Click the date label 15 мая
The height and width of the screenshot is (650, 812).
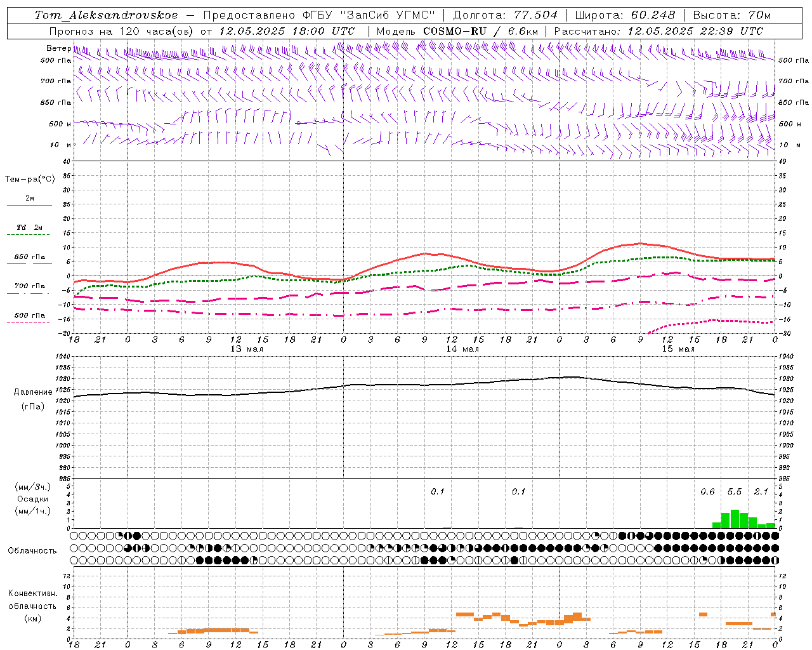[x=678, y=349]
